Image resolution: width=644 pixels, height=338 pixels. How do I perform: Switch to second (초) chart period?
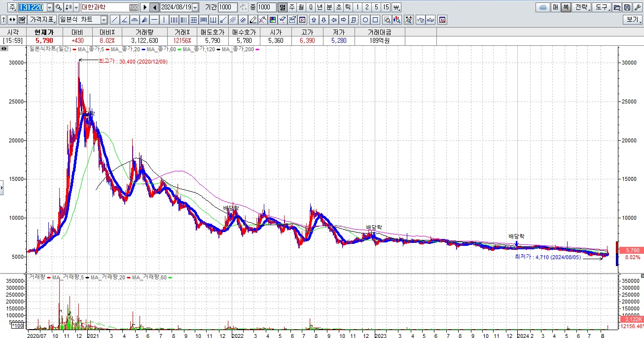click(x=339, y=7)
